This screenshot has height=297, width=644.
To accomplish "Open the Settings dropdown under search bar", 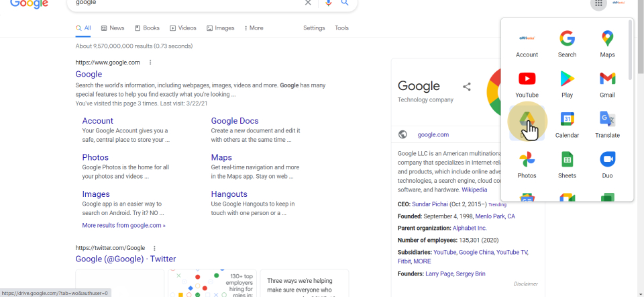I will [314, 28].
